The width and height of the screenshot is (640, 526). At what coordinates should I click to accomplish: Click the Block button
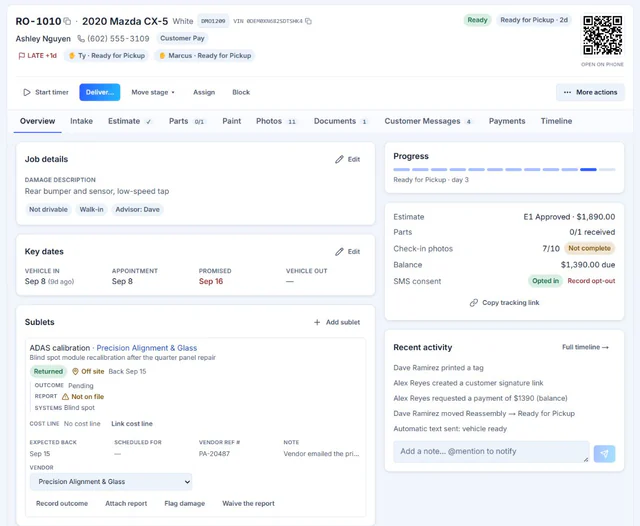241,92
